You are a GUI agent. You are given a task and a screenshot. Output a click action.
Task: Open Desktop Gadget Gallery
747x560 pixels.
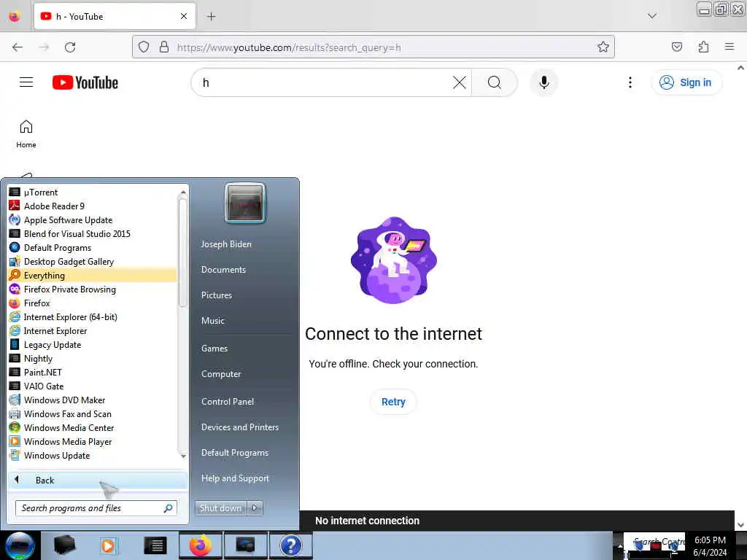coord(93,262)
